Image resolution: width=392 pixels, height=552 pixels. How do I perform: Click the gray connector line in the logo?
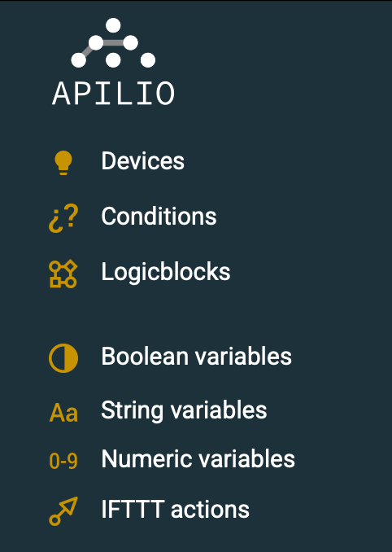113,43
